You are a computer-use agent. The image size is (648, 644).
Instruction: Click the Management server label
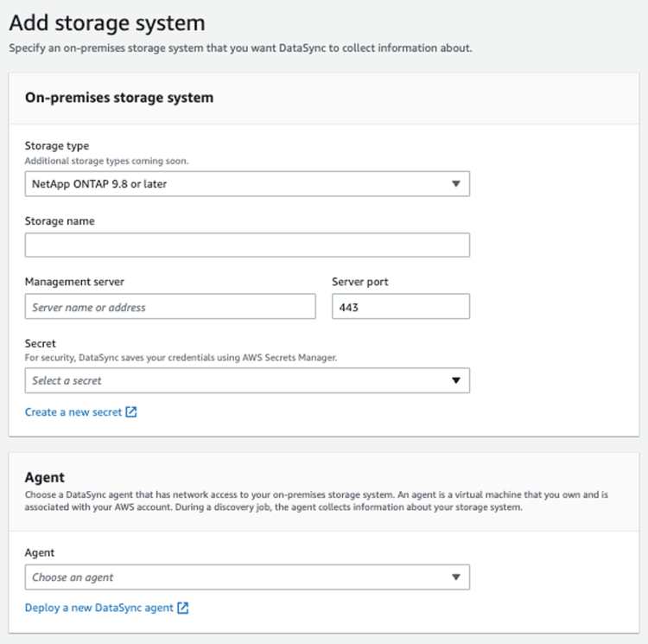click(74, 282)
